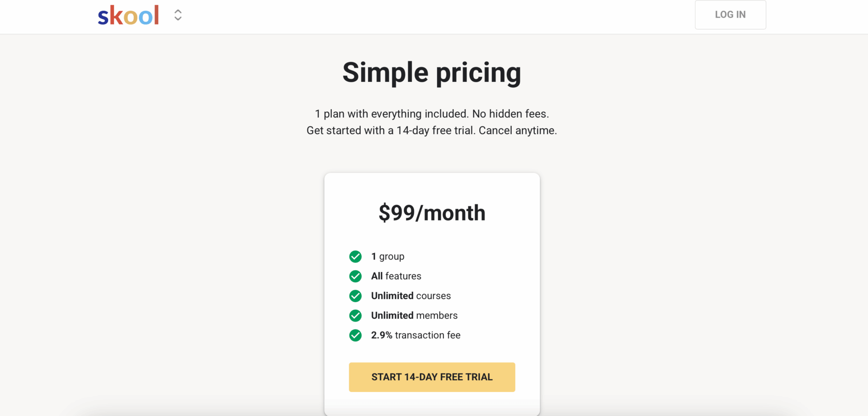This screenshot has width=868, height=416.
Task: Click the checkmark next to Unlimited members
Action: [355, 315]
